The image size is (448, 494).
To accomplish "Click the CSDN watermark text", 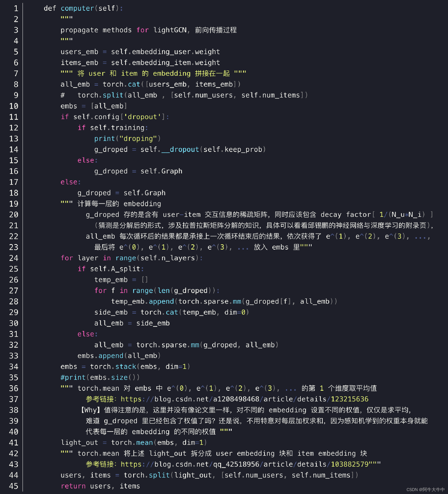I will click(425, 490).
